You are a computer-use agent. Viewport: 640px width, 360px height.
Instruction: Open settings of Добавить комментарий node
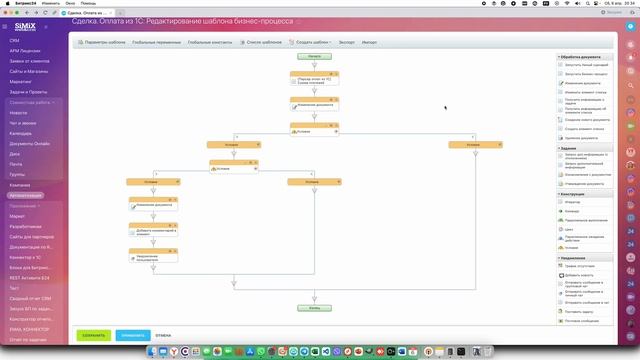(x=170, y=225)
